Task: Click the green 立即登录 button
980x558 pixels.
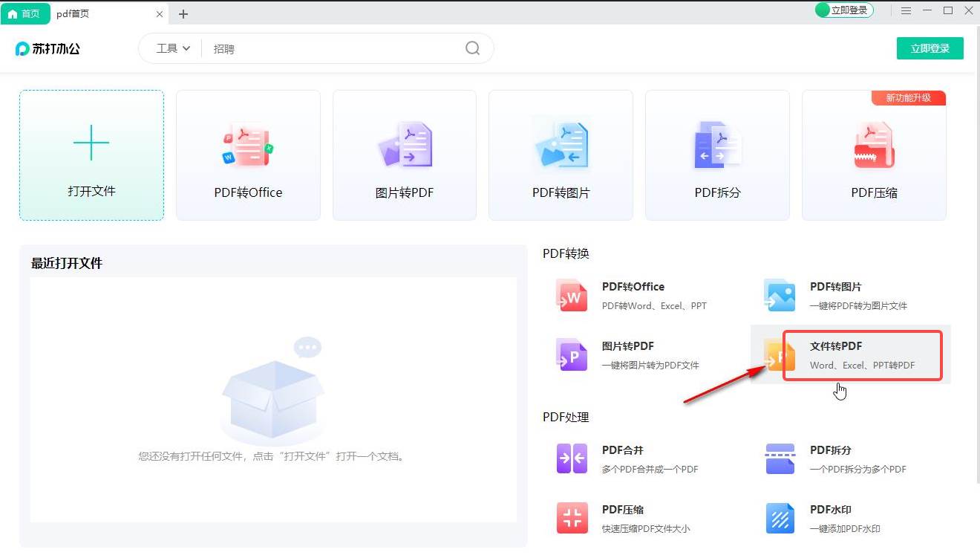Action: (930, 48)
